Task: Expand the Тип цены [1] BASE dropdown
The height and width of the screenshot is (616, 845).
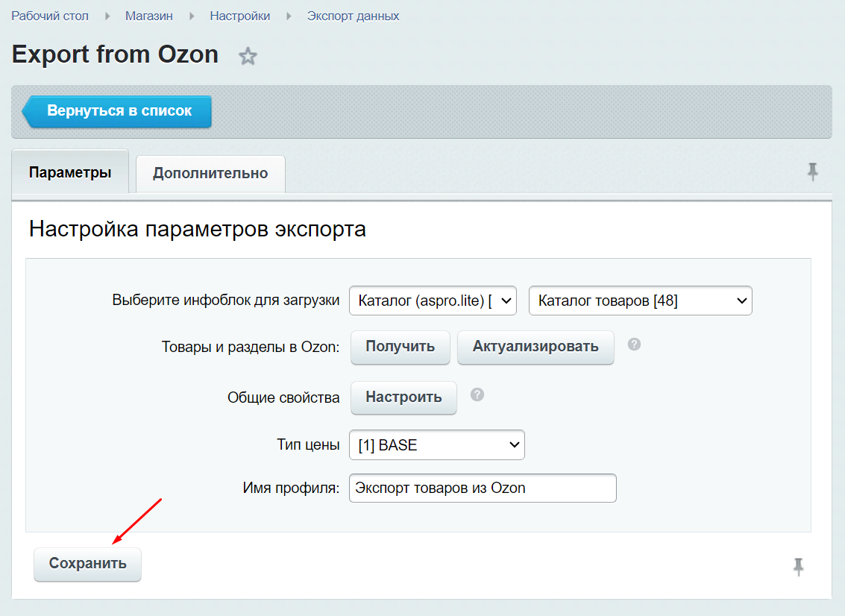Action: pyautogui.click(x=437, y=445)
